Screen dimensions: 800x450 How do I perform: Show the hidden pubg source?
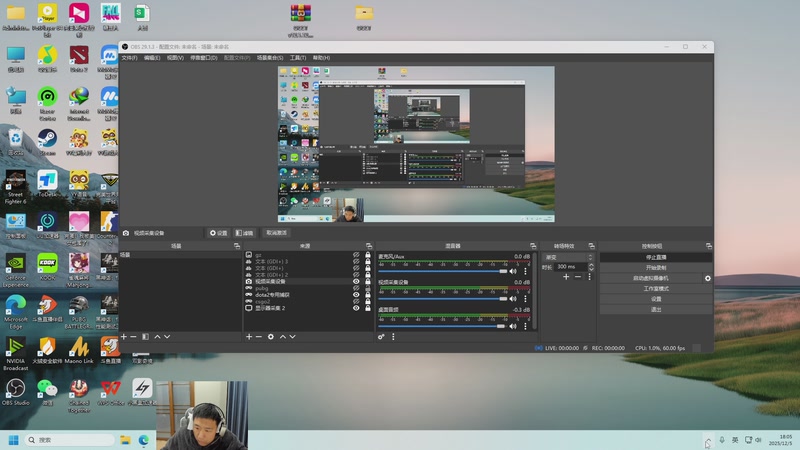356,288
